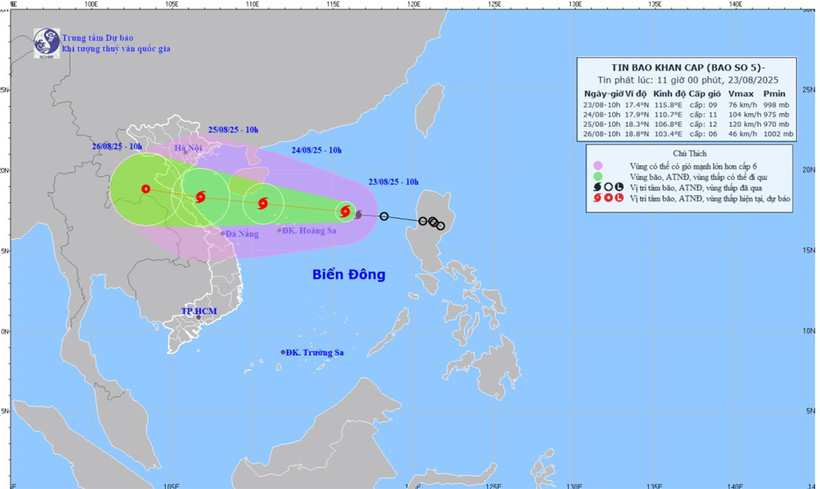
Task: Click the legend line ending 'vùng thấp đã qua'
Action: [x=696, y=188]
